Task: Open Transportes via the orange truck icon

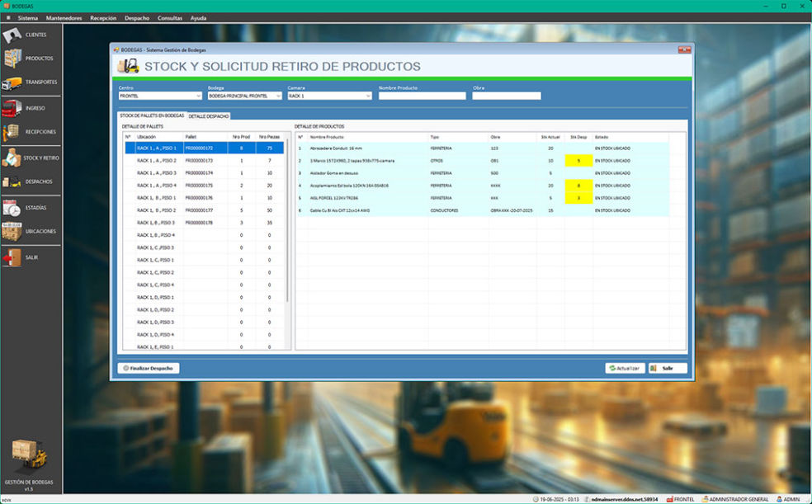Action: tap(12, 82)
